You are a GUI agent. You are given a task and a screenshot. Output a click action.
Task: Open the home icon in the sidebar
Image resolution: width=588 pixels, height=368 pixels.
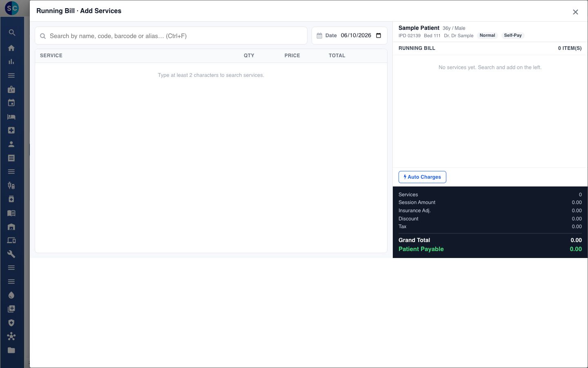tap(11, 48)
